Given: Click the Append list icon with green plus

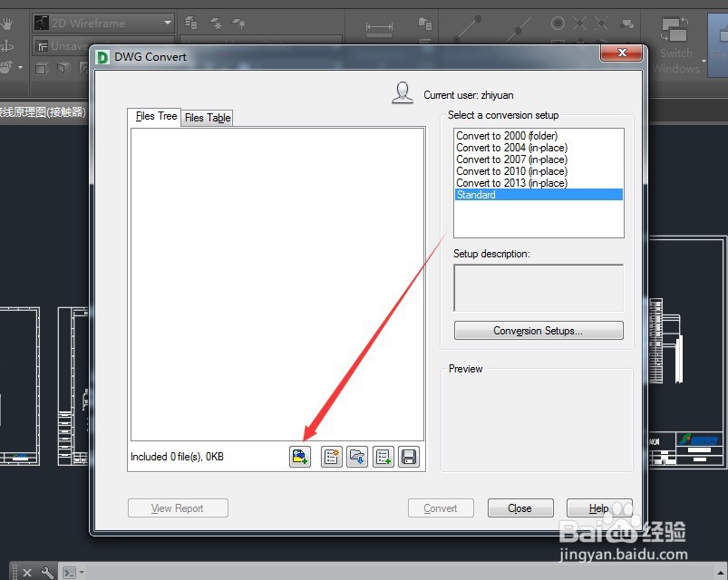Looking at the screenshot, I should (383, 457).
